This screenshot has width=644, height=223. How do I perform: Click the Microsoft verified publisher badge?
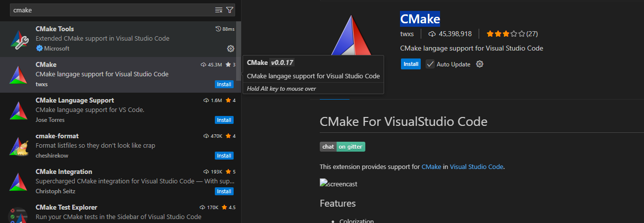click(x=39, y=49)
